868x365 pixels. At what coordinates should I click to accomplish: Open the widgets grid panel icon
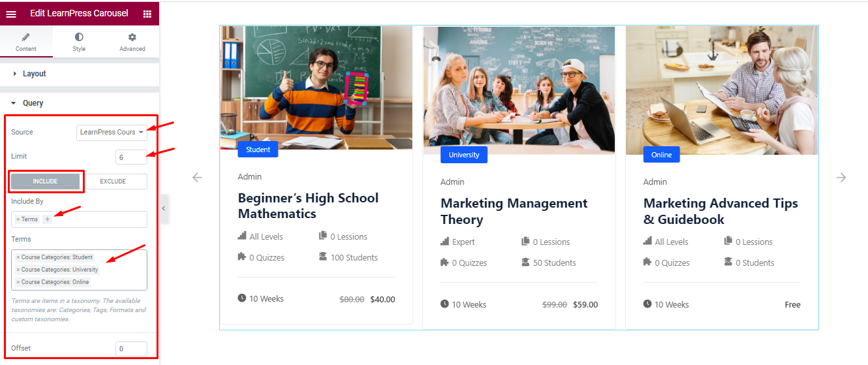(147, 13)
